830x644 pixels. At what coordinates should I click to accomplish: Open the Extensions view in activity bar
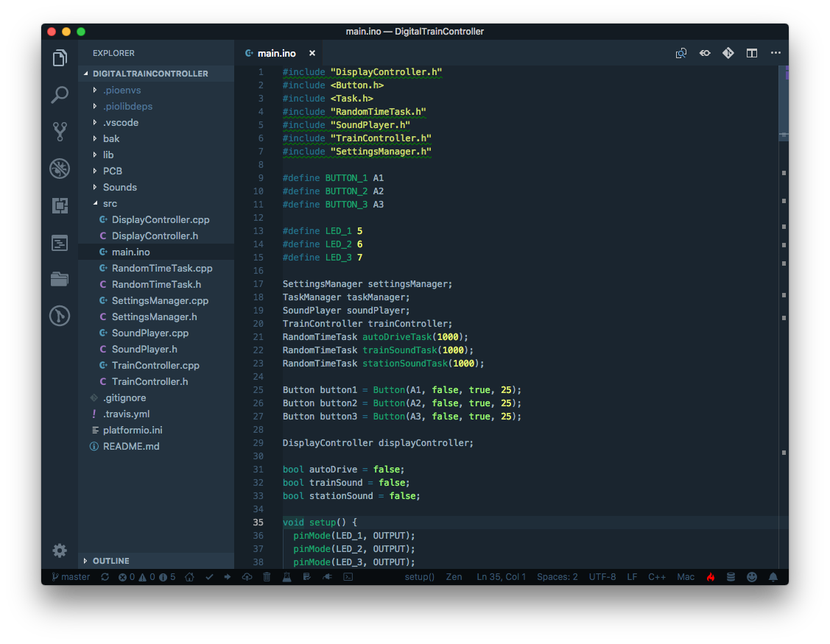click(60, 205)
